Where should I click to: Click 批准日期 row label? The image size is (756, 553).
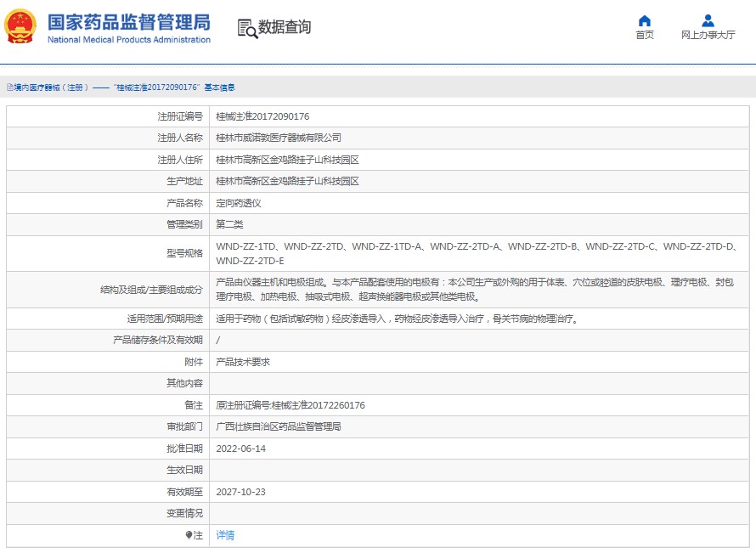184,449
